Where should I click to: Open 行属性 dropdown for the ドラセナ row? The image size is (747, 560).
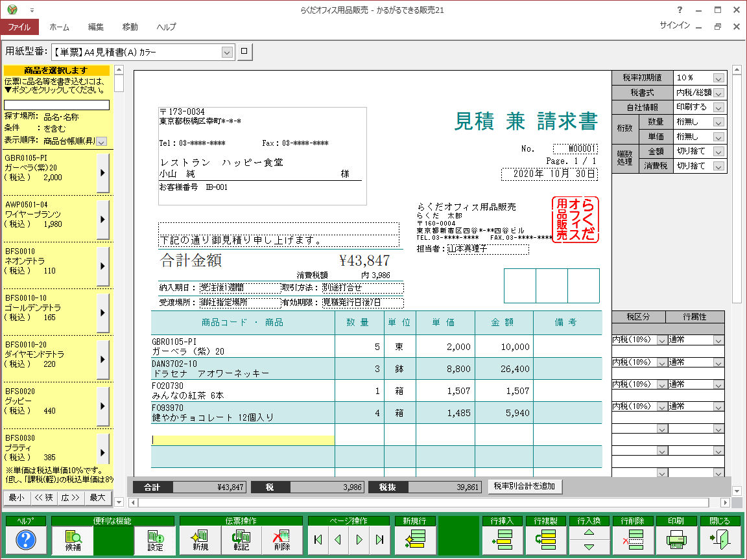pyautogui.click(x=718, y=363)
